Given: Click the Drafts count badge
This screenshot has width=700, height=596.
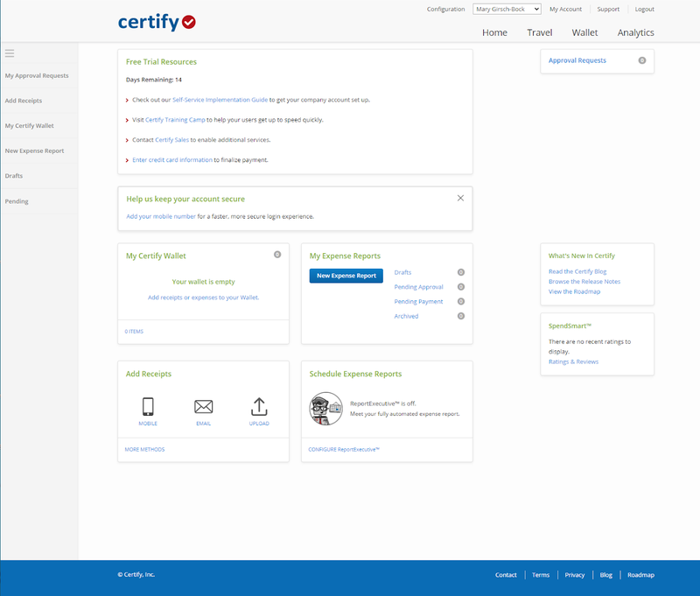Looking at the screenshot, I should [461, 272].
